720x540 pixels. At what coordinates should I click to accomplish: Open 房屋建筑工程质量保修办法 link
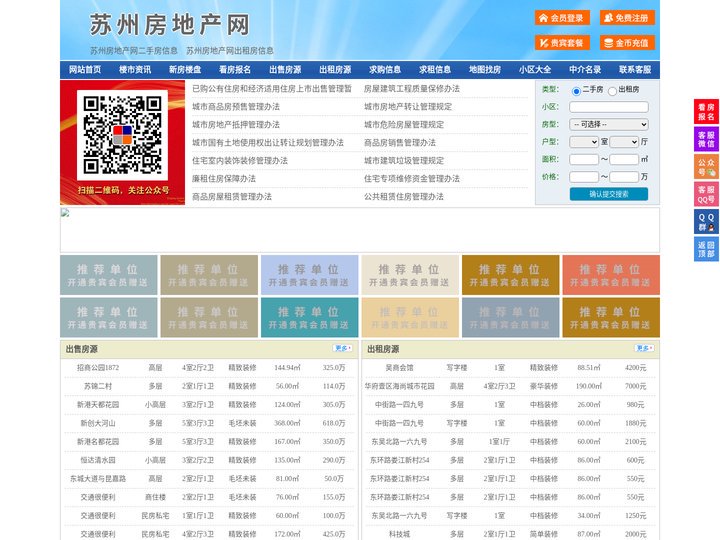click(x=412, y=89)
